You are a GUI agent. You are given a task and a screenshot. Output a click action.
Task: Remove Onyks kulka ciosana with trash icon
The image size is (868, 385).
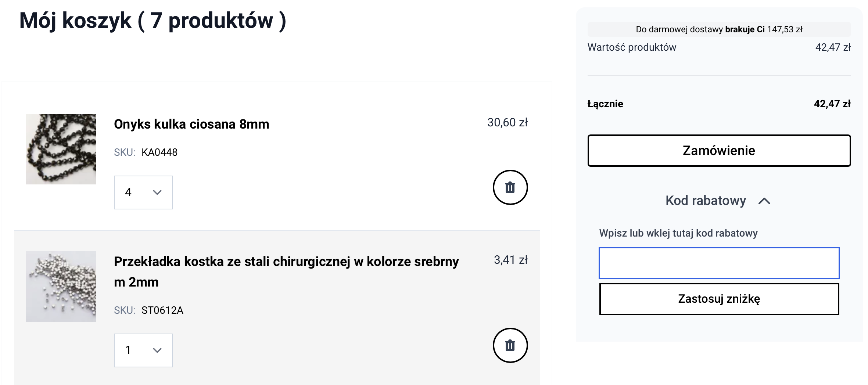point(510,187)
